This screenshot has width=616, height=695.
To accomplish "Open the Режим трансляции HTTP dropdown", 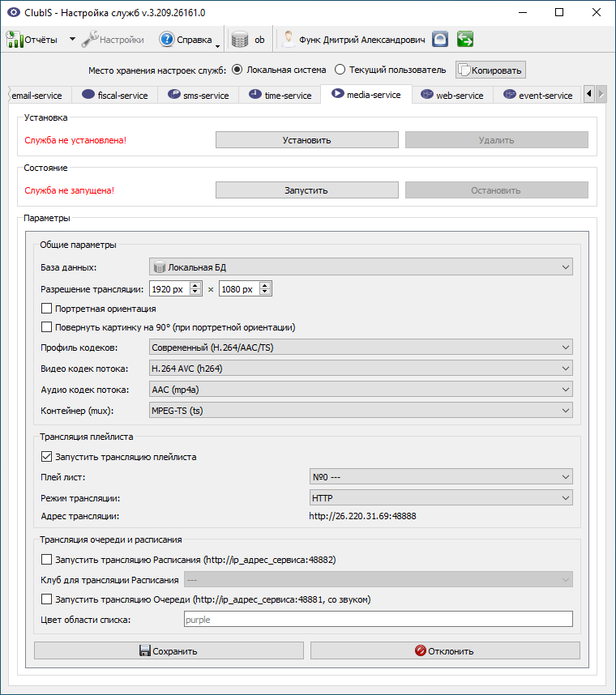I will (x=441, y=497).
